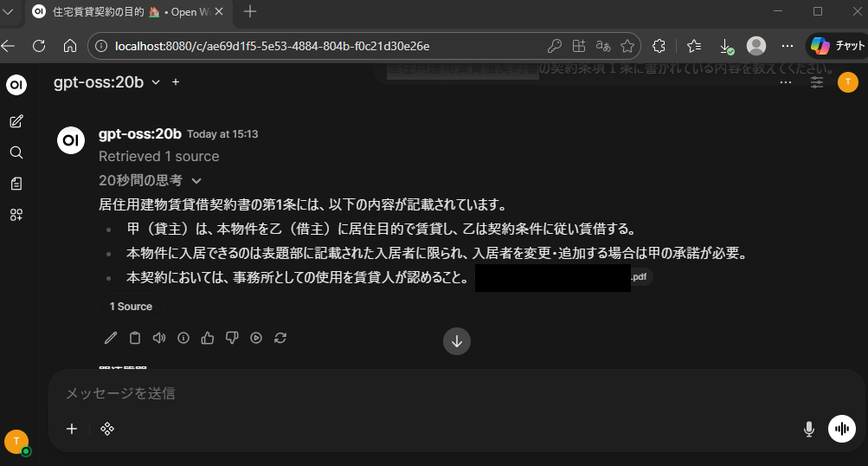The height and width of the screenshot is (466, 868).
Task: Click the integrations icon in message box
Action: click(x=107, y=429)
